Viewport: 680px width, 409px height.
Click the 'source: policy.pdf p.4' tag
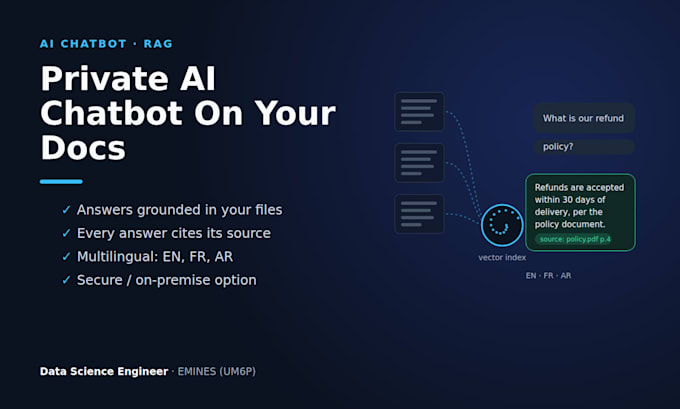[574, 239]
